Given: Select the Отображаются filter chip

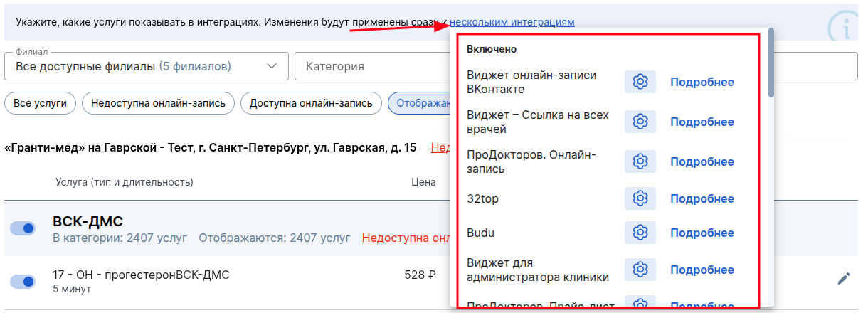Looking at the screenshot, I should point(419,103).
